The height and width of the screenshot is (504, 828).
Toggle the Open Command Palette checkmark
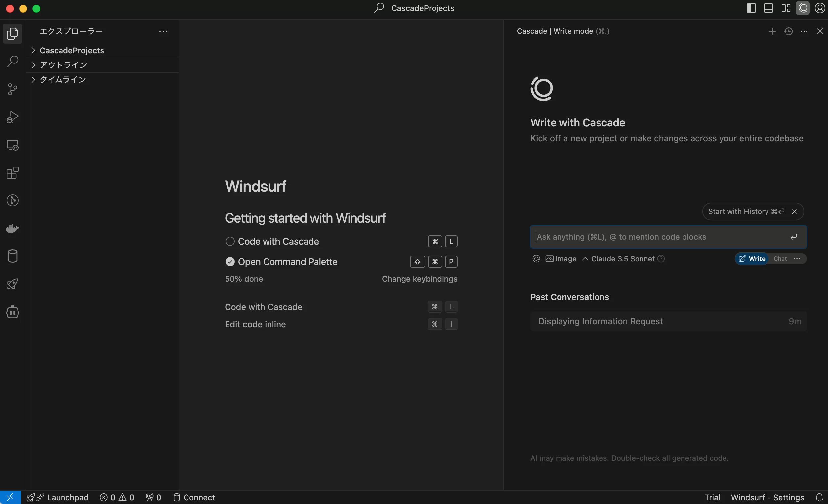coord(230,261)
